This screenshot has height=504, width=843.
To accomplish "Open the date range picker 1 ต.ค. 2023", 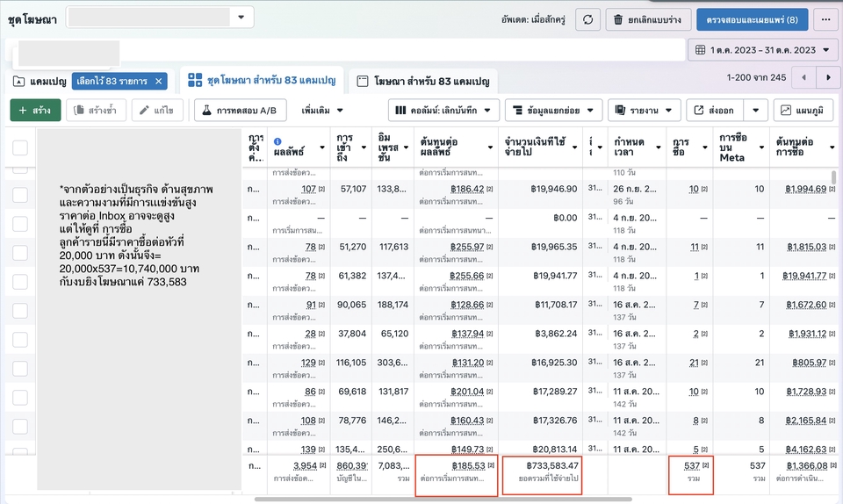I will pos(762,50).
